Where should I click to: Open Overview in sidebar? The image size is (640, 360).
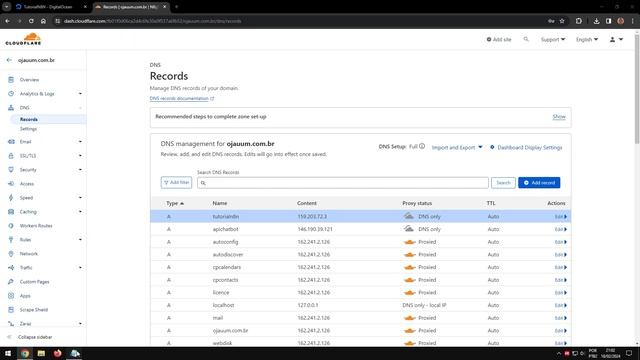[x=29, y=80]
